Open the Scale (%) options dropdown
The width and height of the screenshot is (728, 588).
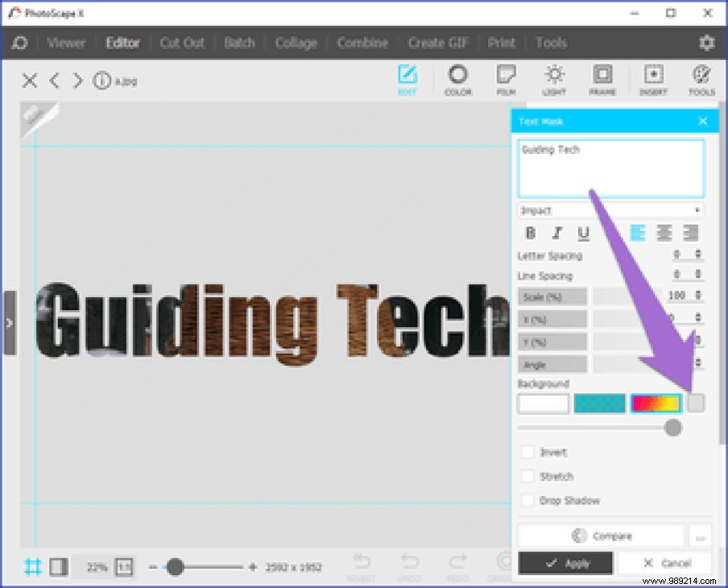click(552, 296)
